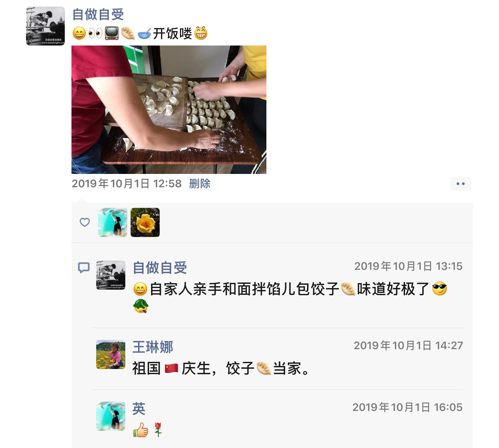
Task: Click 自做自受 name in the comments
Action: click(x=160, y=268)
